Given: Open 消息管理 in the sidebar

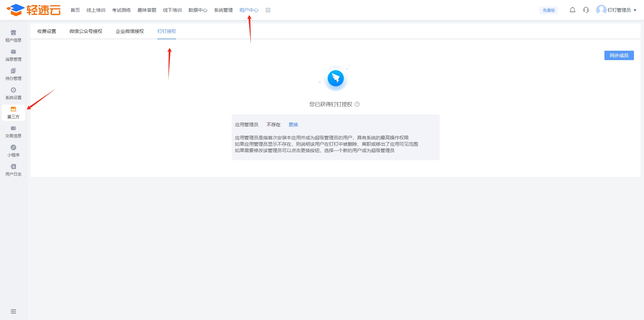Looking at the screenshot, I should coord(13,55).
